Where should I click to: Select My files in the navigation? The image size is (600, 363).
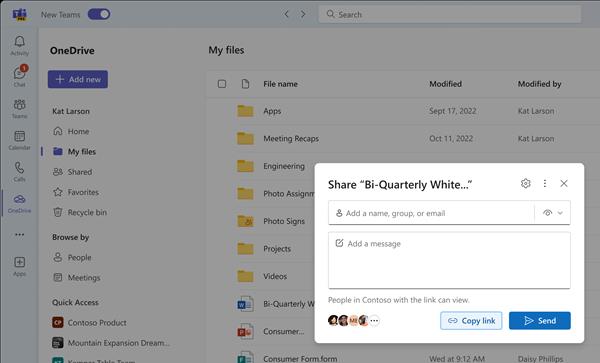click(x=75, y=151)
